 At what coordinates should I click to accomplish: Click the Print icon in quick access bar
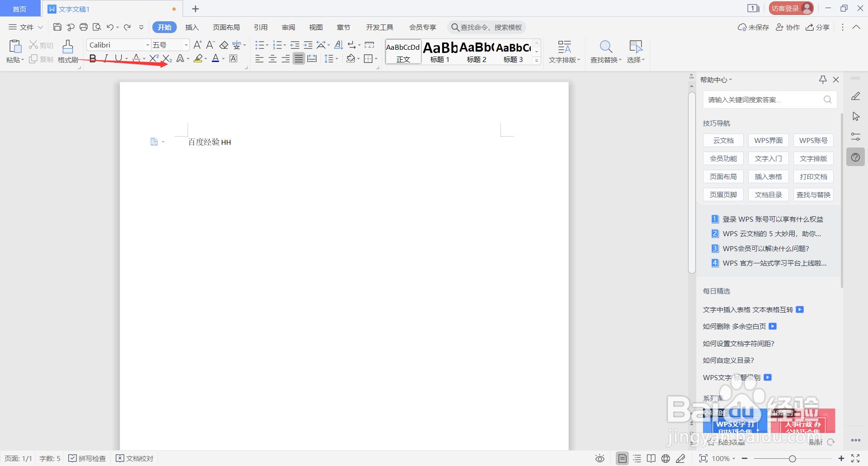pos(84,27)
